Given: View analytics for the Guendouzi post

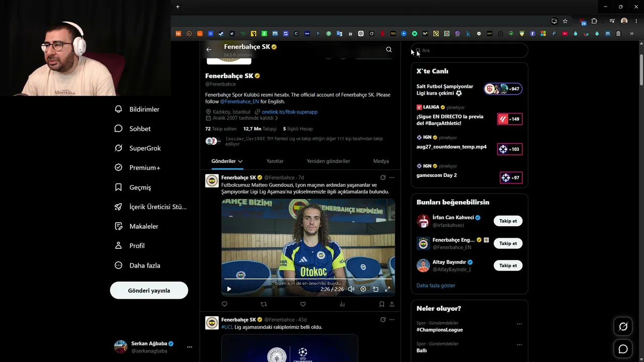Looking at the screenshot, I should pyautogui.click(x=342, y=304).
